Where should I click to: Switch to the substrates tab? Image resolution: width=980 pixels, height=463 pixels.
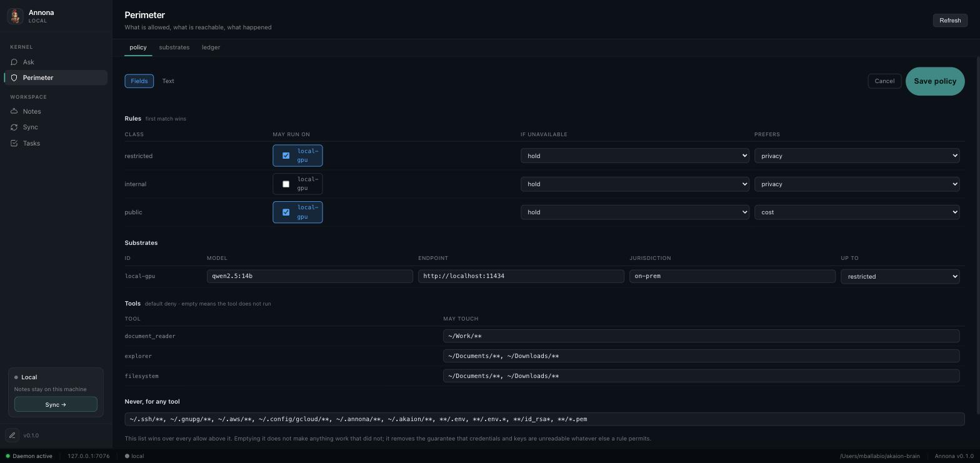click(x=174, y=47)
